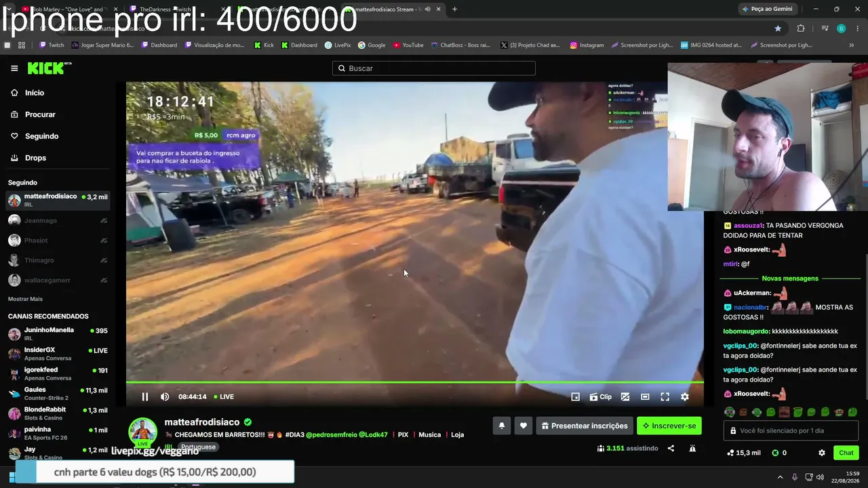Open matteafrodisiaco in the Seguindo list
This screenshot has width=868, height=488.
point(58,201)
